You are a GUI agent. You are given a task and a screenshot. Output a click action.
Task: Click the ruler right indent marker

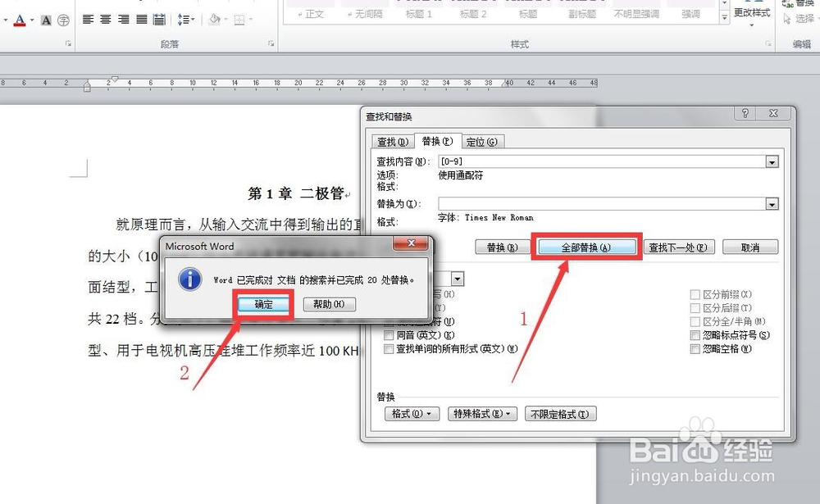[504, 84]
